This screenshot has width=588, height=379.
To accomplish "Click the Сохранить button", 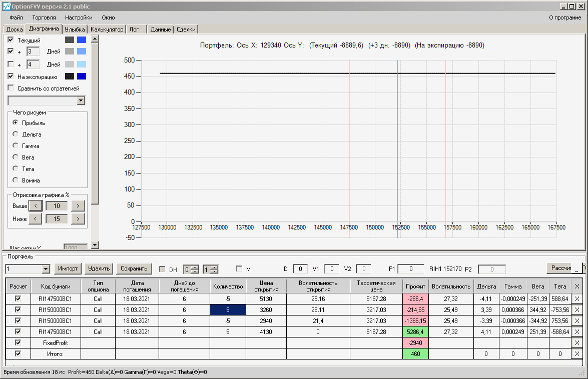I will [x=134, y=268].
